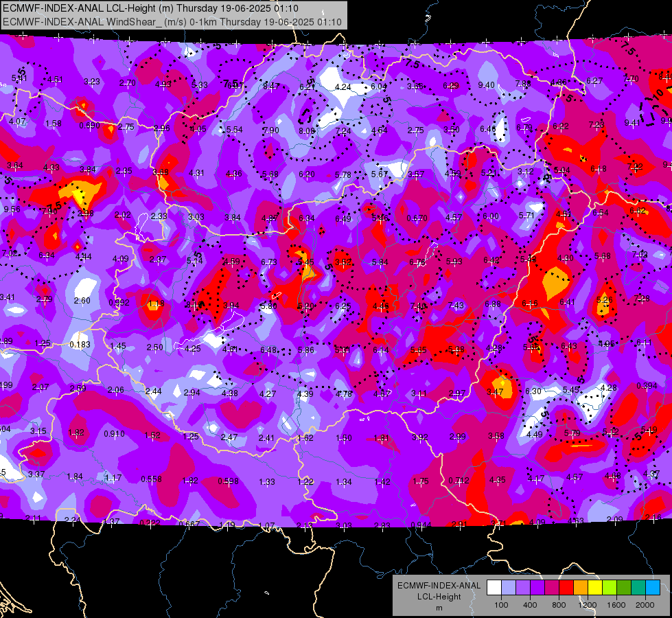Click the grid value 9.40 near the top
Image resolution: width=672 pixels, height=618 pixels.
(x=487, y=85)
